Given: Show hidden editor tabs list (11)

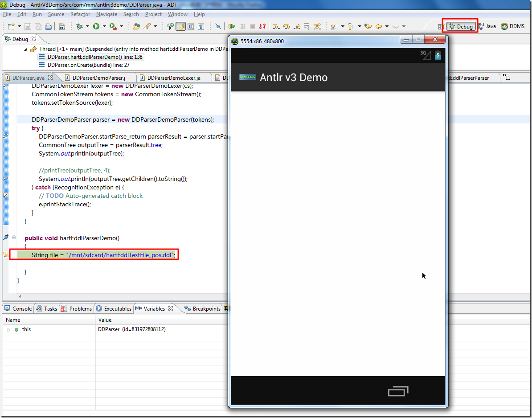Looking at the screenshot, I should 506,77.
